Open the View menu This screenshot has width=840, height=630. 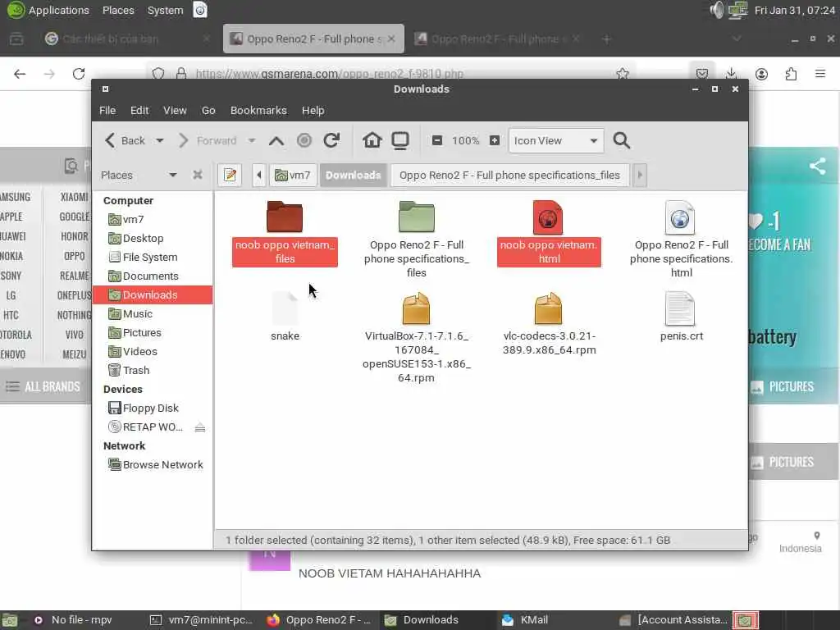point(175,111)
